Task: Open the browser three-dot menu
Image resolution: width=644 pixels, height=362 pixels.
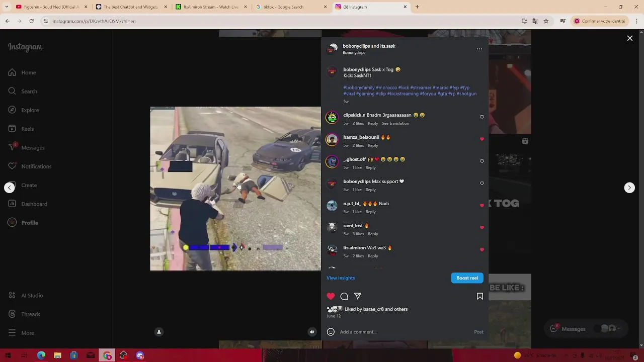Action: pyautogui.click(x=635, y=21)
